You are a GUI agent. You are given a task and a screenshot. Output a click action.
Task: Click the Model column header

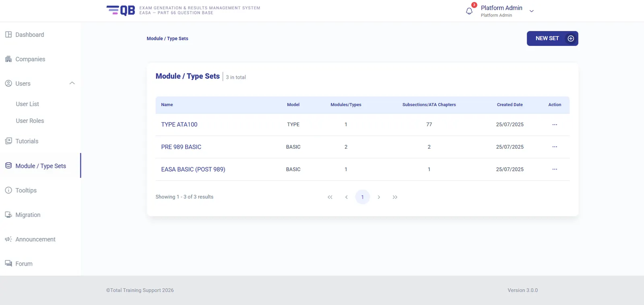(x=293, y=105)
